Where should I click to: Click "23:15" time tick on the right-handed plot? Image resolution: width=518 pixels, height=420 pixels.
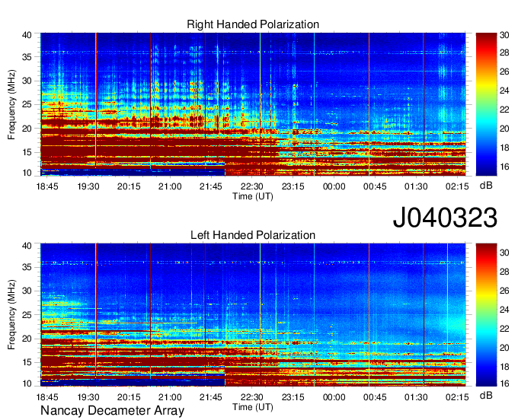293,186
